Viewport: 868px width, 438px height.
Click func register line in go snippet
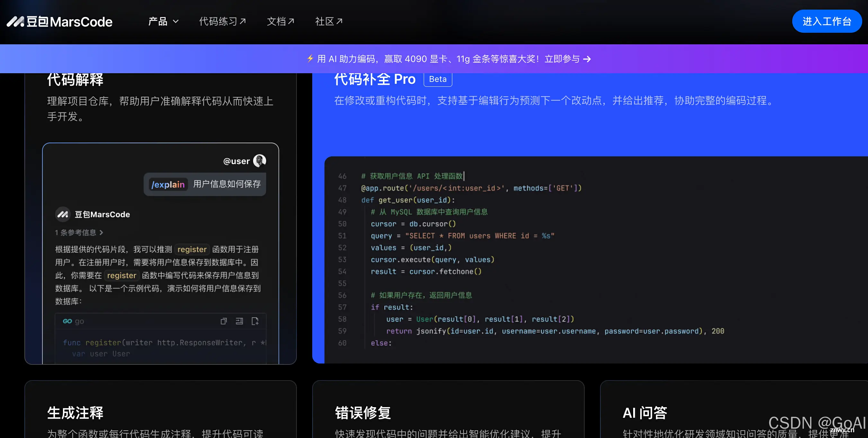tap(164, 343)
